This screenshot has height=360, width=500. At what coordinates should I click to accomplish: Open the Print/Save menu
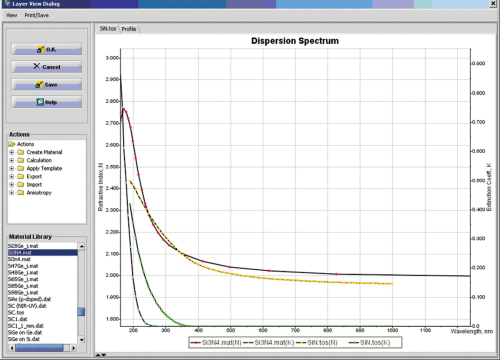tap(37, 15)
